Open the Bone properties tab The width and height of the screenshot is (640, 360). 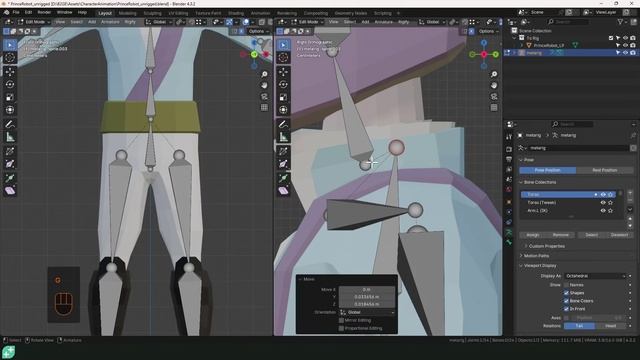pyautogui.click(x=509, y=242)
